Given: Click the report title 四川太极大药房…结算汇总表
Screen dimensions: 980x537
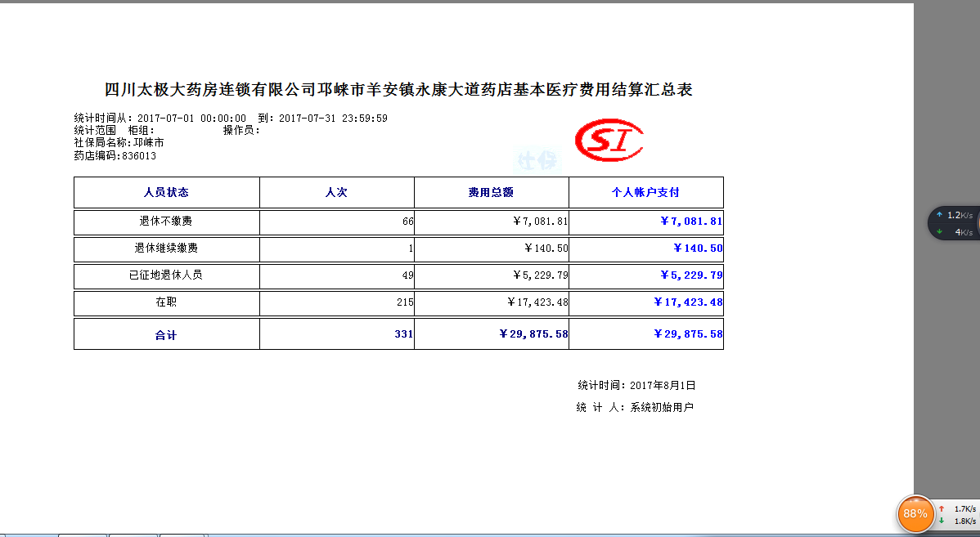Looking at the screenshot, I should tap(398, 90).
